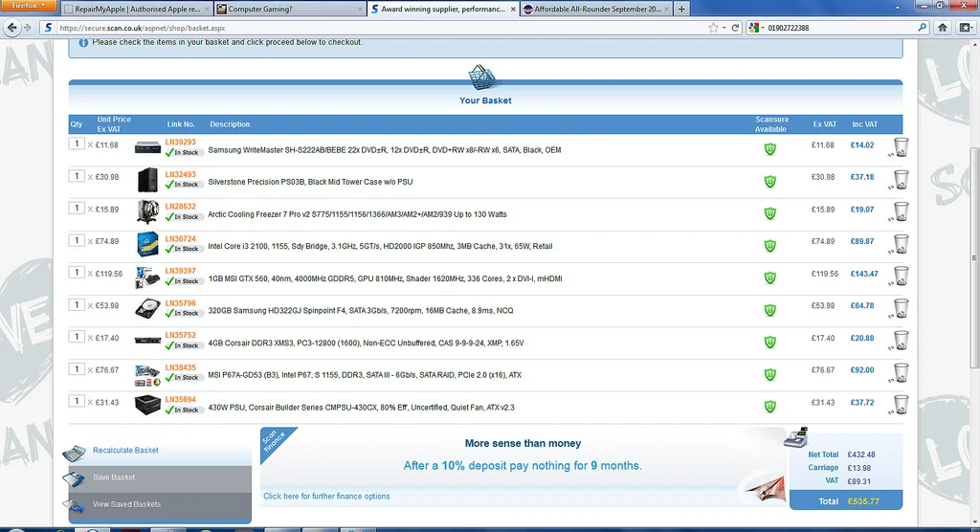Open the Firefox application menu dropdown
Image resolution: width=980 pixels, height=532 pixels.
click(x=28, y=6)
